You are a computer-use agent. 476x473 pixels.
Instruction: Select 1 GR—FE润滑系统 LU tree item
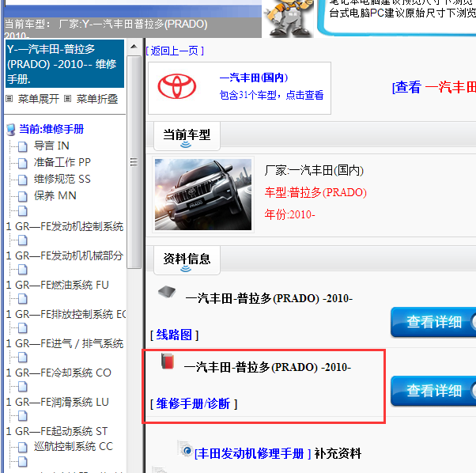(58, 402)
